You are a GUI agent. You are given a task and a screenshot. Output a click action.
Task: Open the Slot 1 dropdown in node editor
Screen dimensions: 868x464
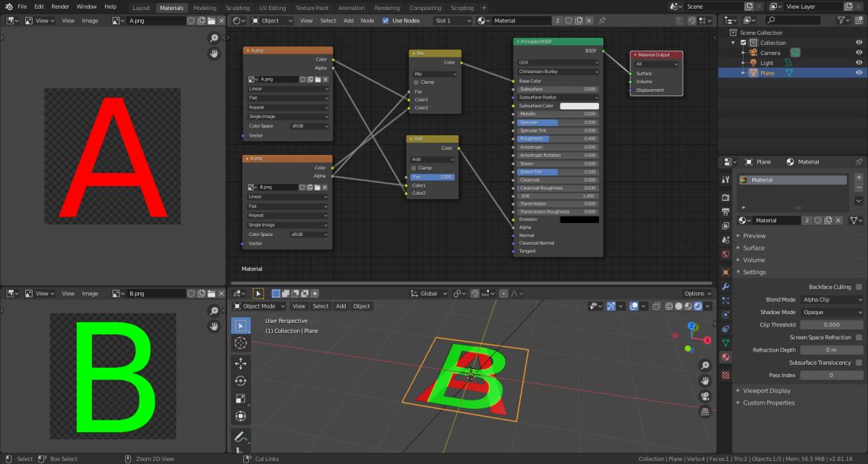click(453, 20)
